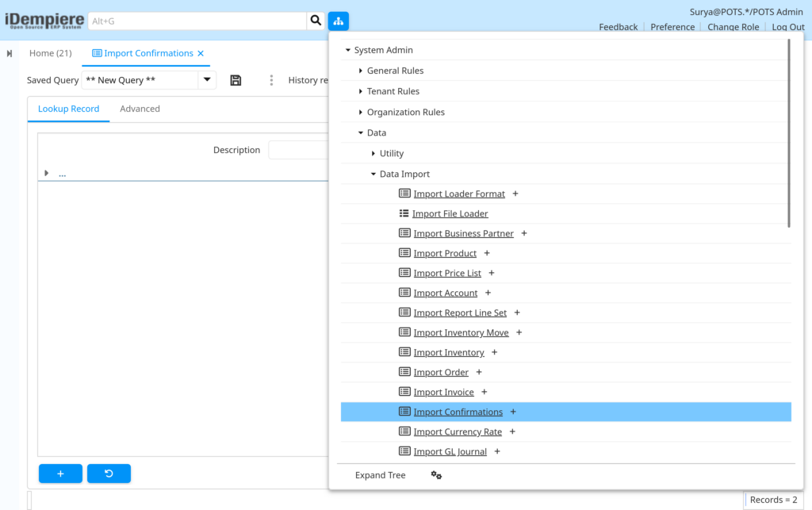The height and width of the screenshot is (510, 812).
Task: Open the Import Inventory Move link
Action: point(461,332)
